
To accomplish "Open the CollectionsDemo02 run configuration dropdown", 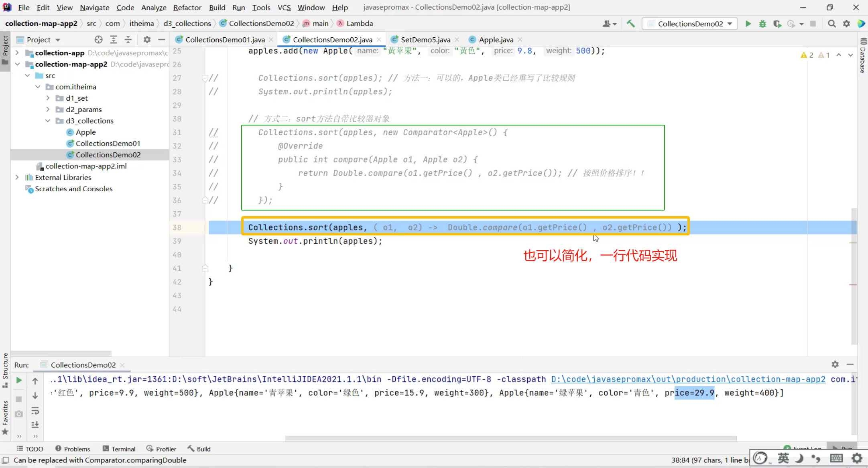I will tap(690, 24).
